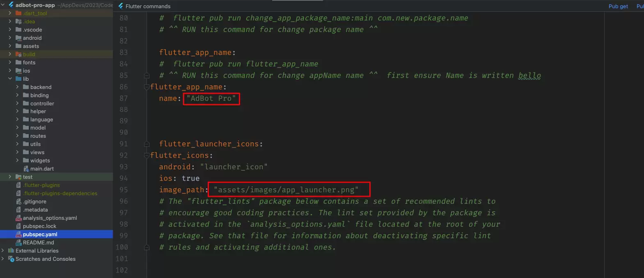This screenshot has width=644, height=278.
Task: Click the README.md file icon
Action: pyautogui.click(x=18, y=243)
